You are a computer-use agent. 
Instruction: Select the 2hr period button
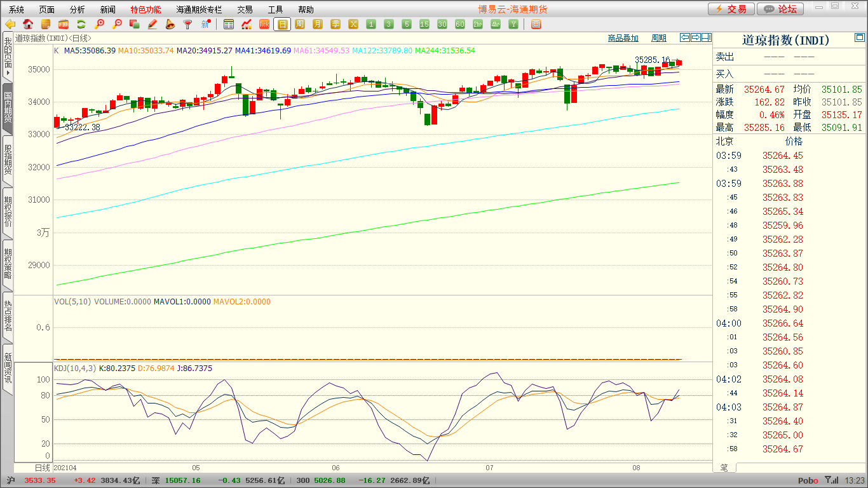click(478, 24)
